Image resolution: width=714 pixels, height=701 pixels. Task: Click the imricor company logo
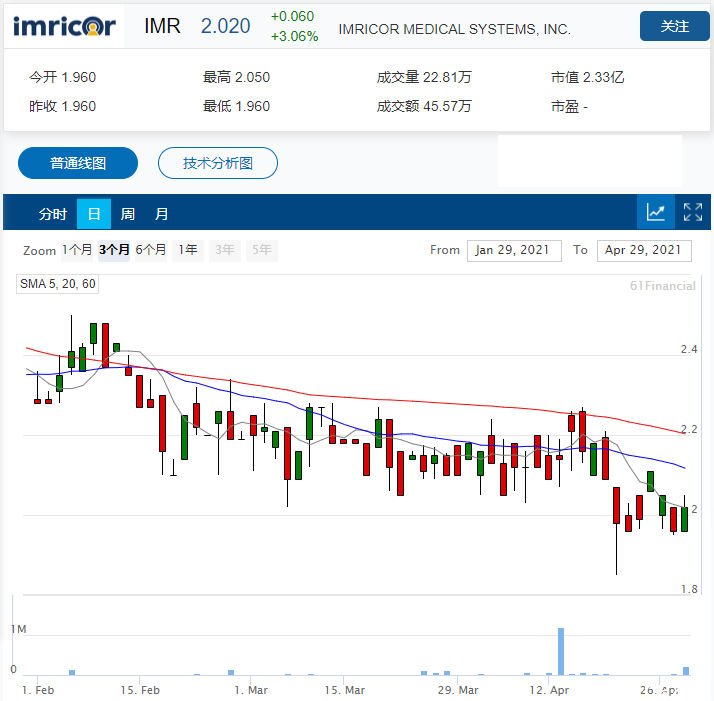tap(64, 26)
